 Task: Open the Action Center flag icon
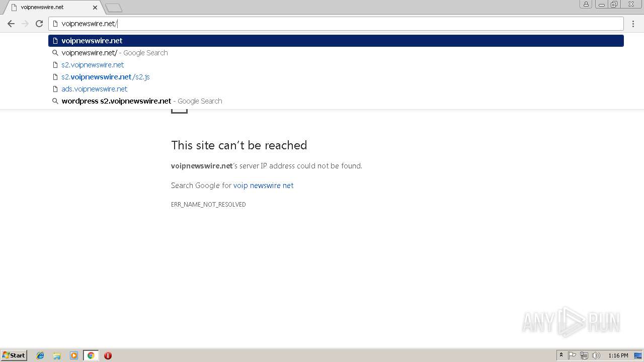[x=572, y=355]
